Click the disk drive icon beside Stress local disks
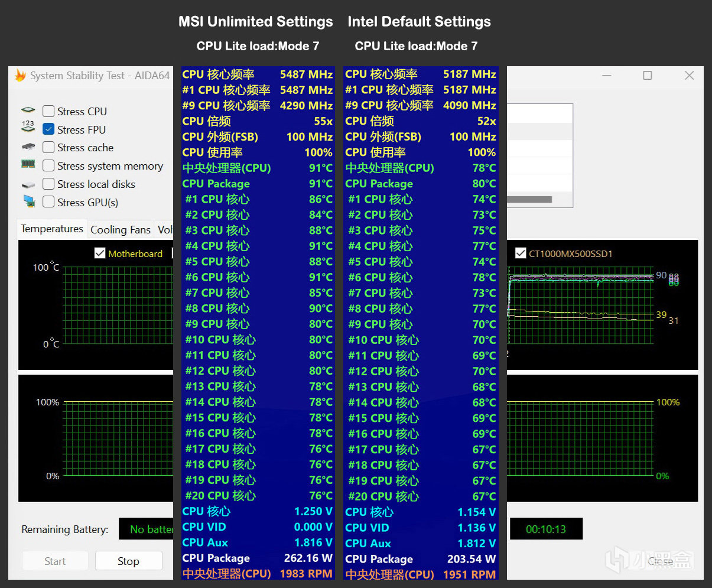The width and height of the screenshot is (712, 588). (x=28, y=185)
